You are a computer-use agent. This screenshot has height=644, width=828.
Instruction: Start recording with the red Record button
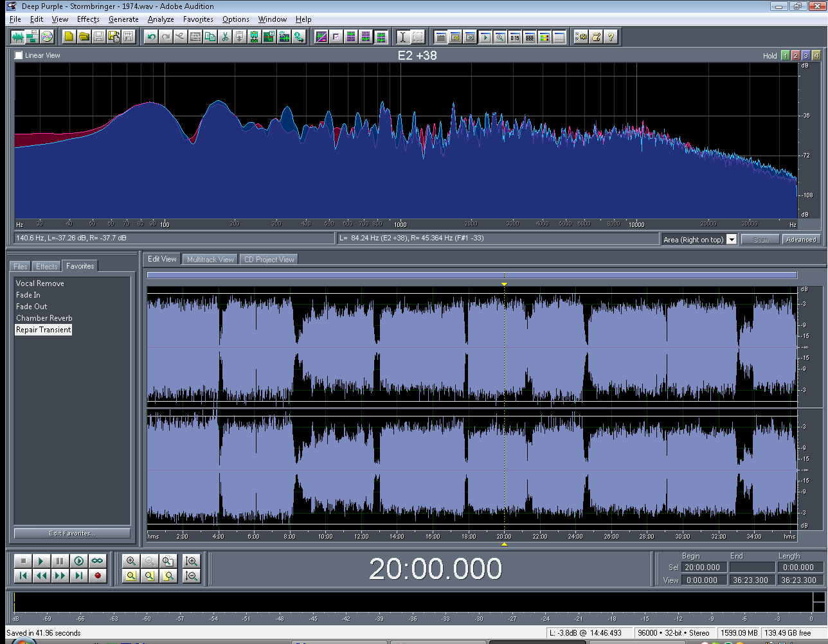click(97, 576)
